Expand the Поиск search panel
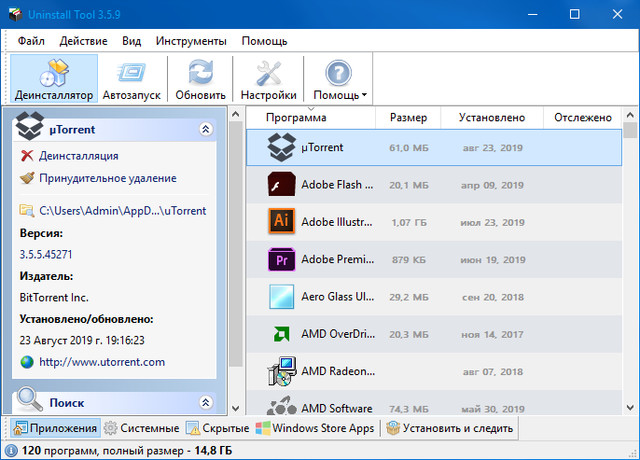The width and height of the screenshot is (640, 460). coord(206,403)
